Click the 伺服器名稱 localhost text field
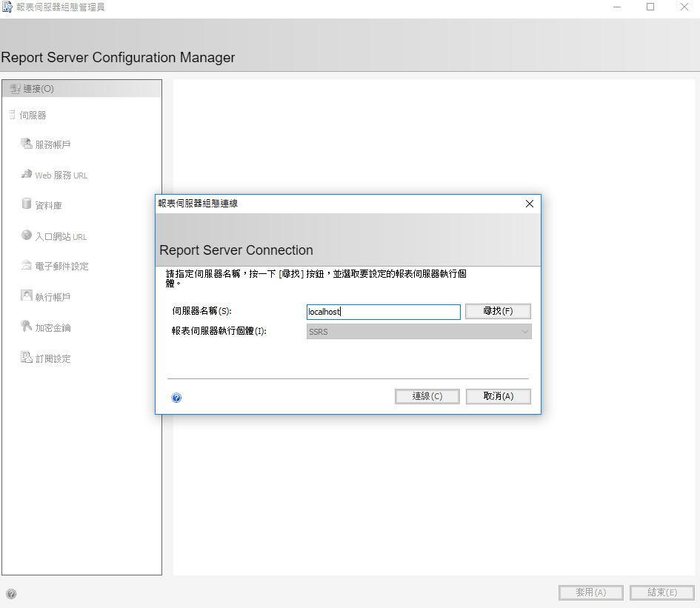Screen dimensions: 700x608 (x=383, y=312)
